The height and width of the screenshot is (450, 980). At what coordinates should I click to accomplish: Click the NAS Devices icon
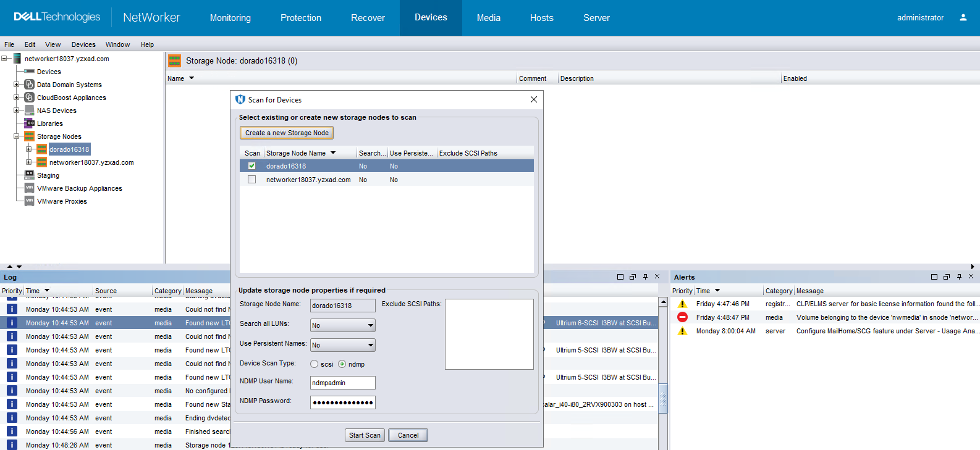pos(29,110)
